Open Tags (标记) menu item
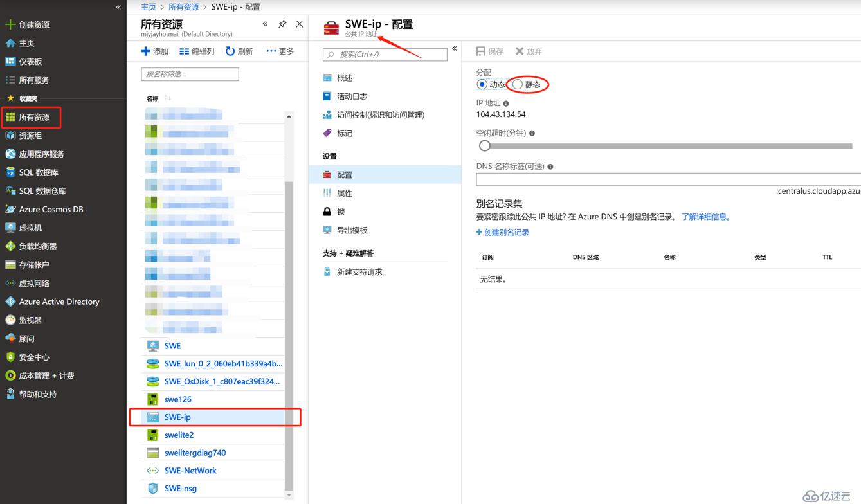Screen dimensions: 861x504 (345, 133)
